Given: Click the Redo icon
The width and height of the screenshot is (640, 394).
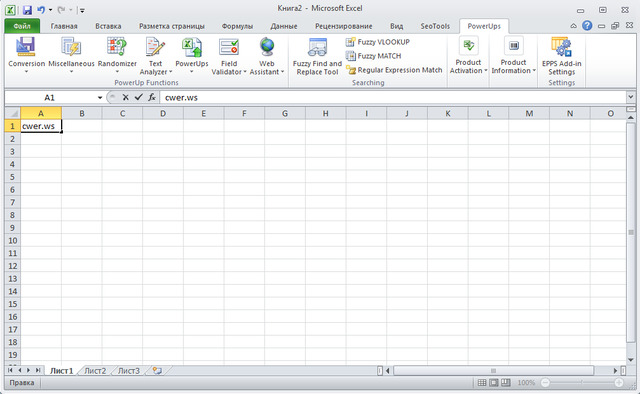Looking at the screenshot, I should 61,10.
